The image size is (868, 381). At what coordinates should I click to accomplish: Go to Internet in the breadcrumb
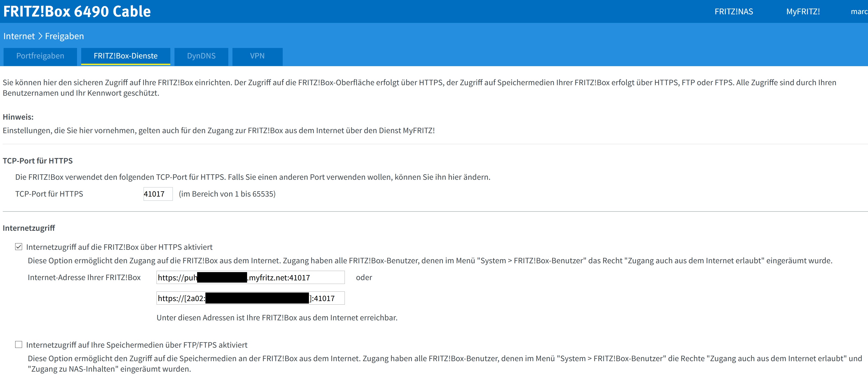pos(19,36)
